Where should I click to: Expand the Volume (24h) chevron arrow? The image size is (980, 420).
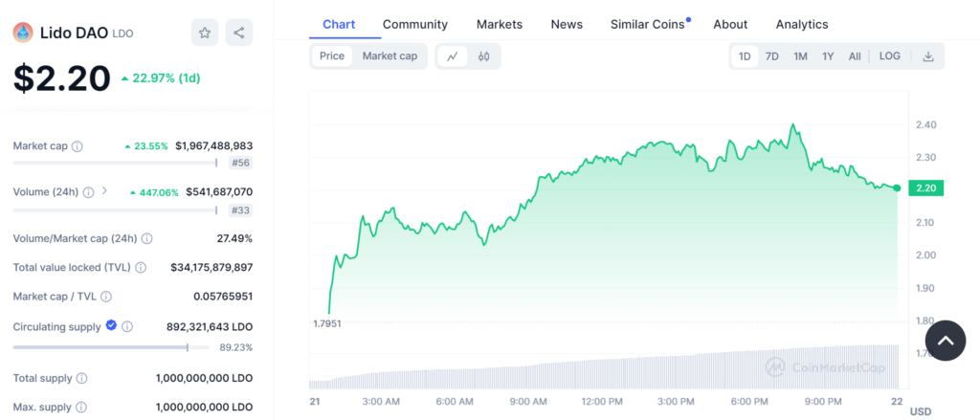104,190
